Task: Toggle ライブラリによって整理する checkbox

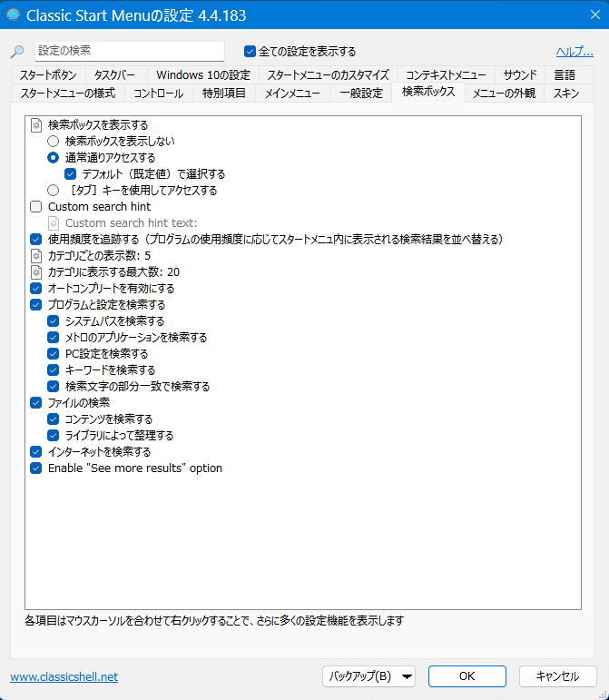Action: point(53,435)
